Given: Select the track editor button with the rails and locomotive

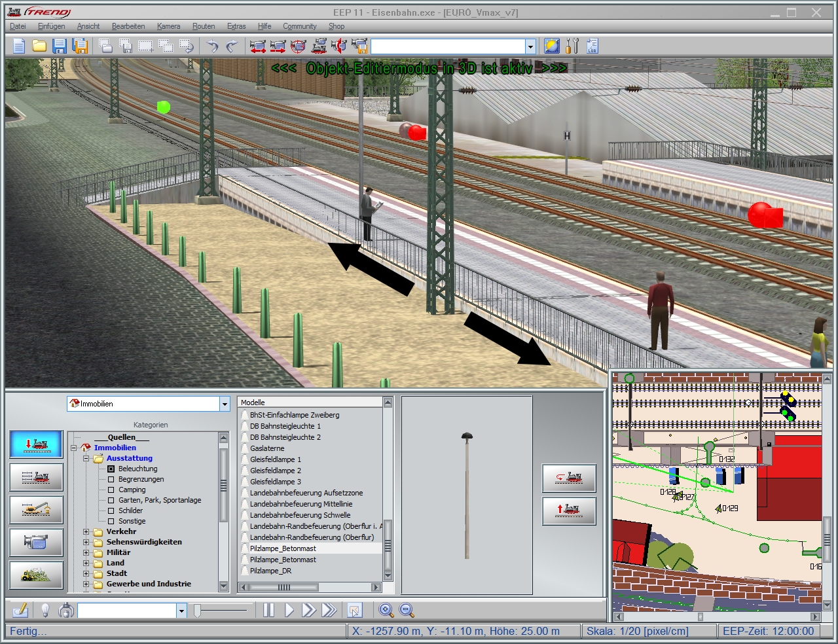Looking at the screenshot, I should [x=36, y=477].
